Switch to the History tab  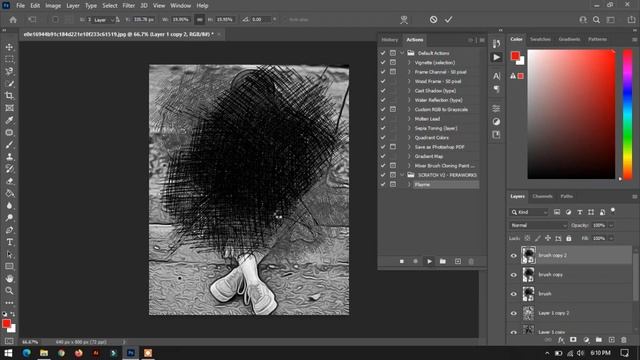(389, 40)
